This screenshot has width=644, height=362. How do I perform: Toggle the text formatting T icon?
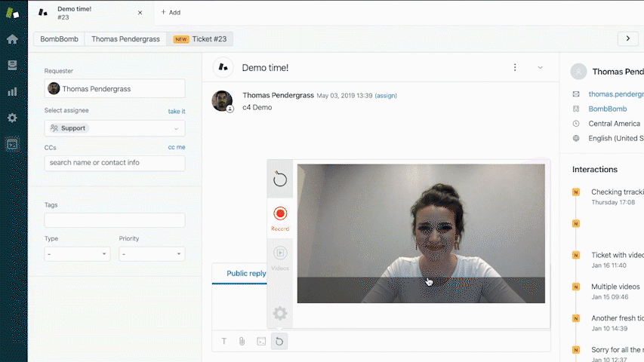click(x=223, y=341)
